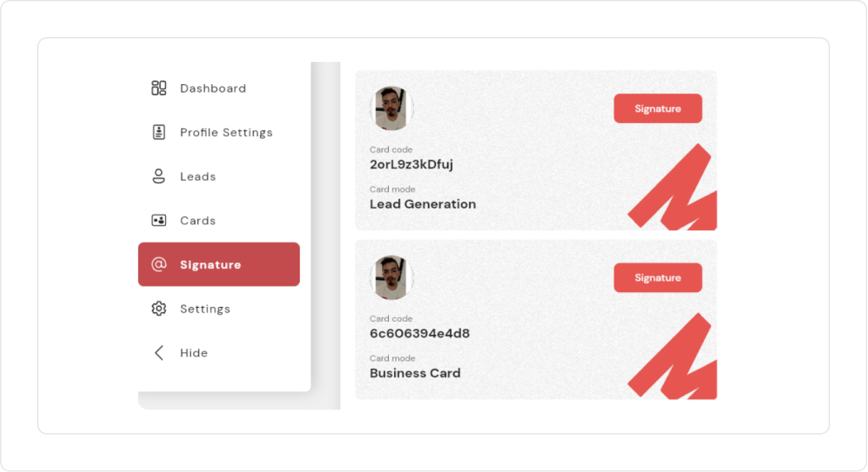Click the Hide text label in sidebar
Image resolution: width=868 pixels, height=472 pixels.
pyautogui.click(x=194, y=353)
